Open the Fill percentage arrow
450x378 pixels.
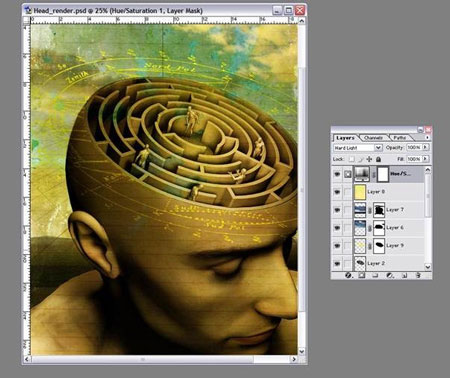pyautogui.click(x=426, y=159)
